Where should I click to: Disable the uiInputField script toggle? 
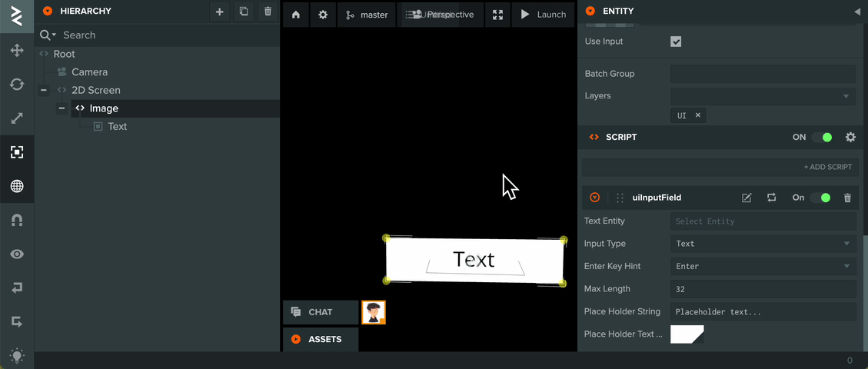(x=820, y=198)
